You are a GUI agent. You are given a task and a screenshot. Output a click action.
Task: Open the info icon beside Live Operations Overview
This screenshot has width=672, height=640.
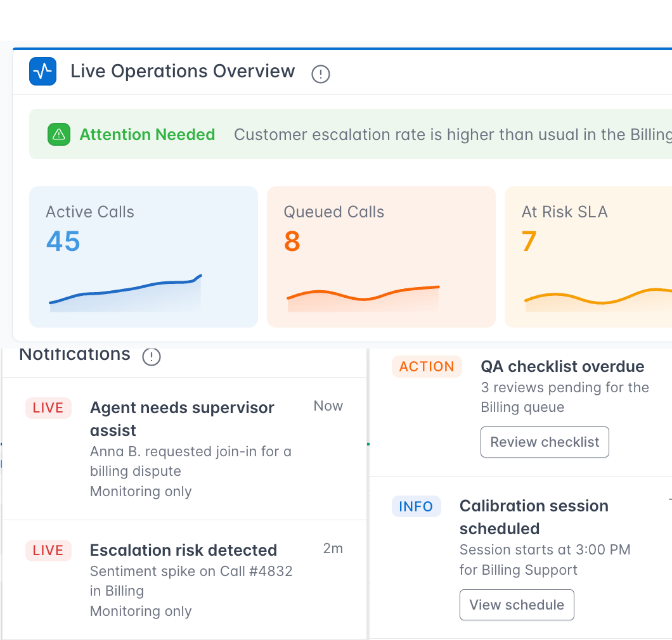click(x=321, y=74)
